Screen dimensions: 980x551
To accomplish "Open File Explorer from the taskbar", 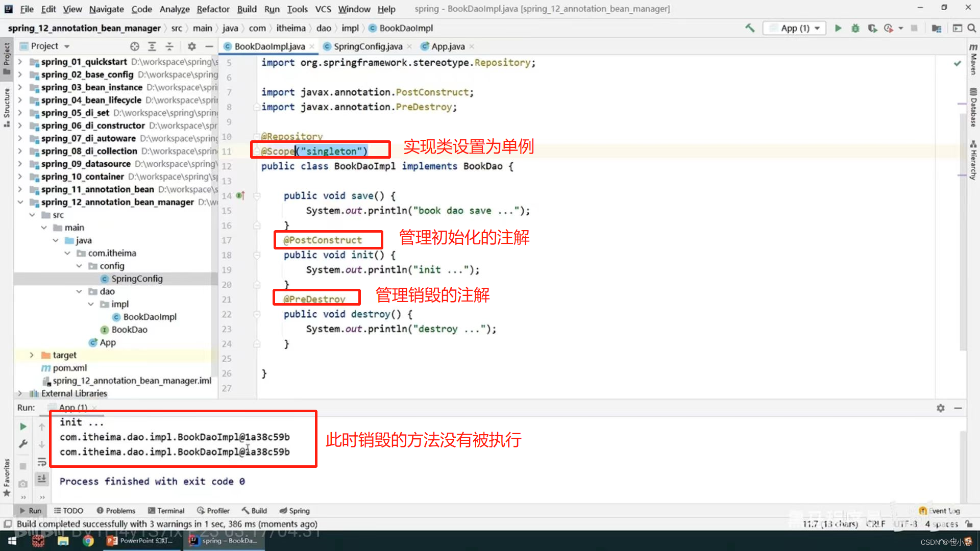I will pos(63,541).
